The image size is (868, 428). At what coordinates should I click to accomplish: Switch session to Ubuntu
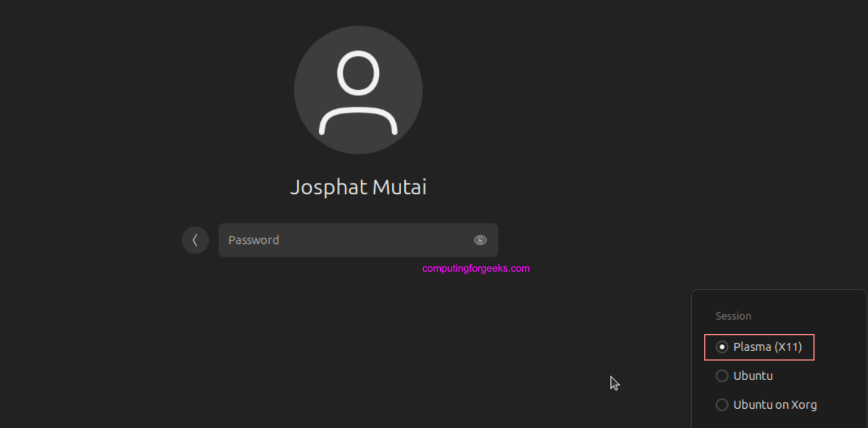(x=752, y=375)
